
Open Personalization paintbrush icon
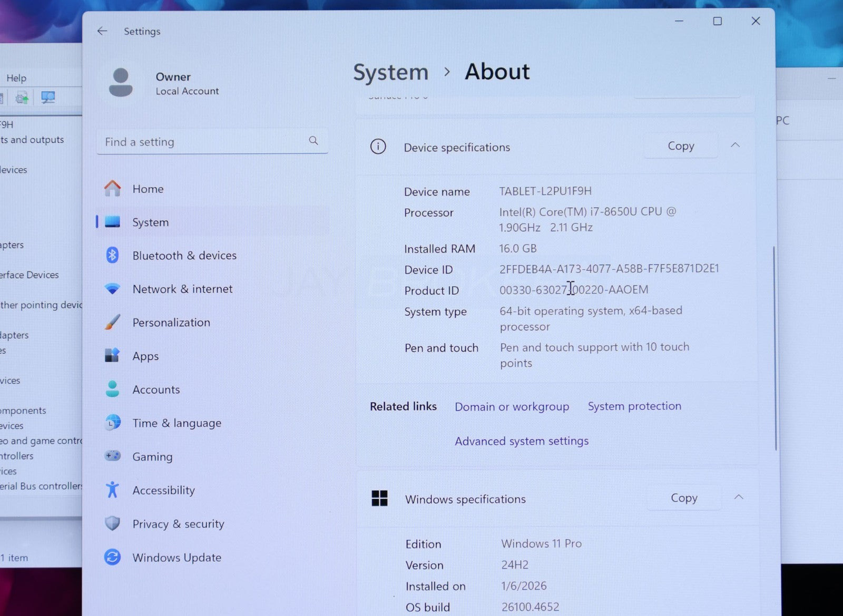coord(112,322)
